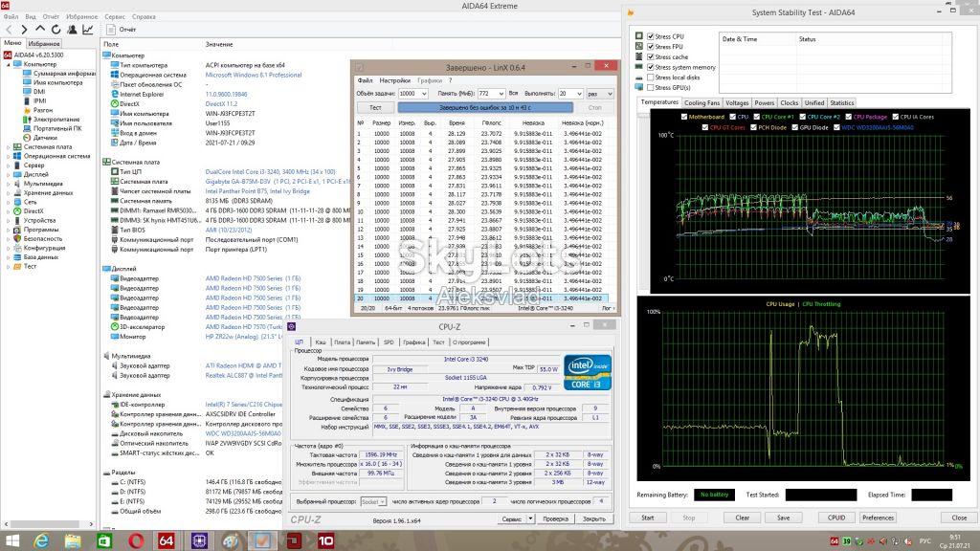
Task: Select the Датчики sensor tree item
Action: tap(45, 138)
